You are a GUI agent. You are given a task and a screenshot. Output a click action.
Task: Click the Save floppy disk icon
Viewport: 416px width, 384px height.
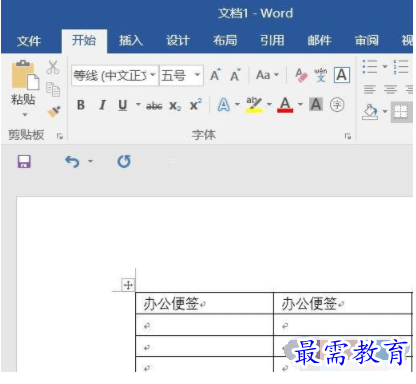[x=24, y=162]
